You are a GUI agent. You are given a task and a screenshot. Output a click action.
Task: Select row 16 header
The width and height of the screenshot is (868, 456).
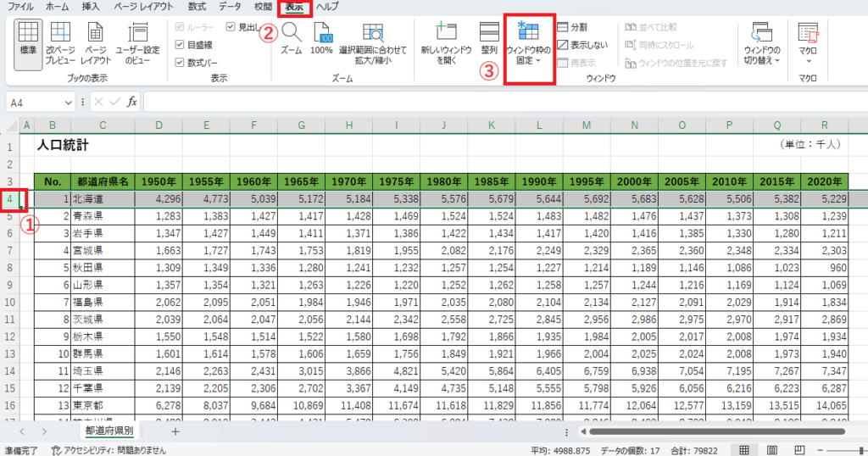[x=10, y=405]
